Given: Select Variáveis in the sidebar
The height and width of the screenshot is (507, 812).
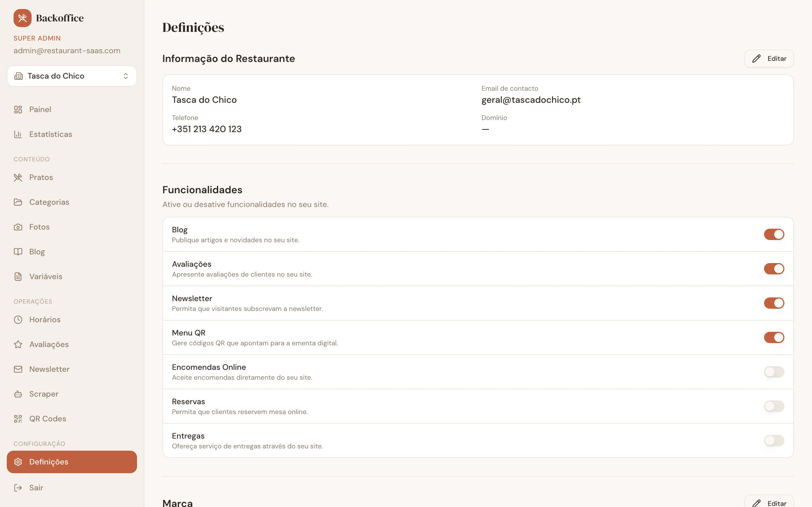Looking at the screenshot, I should click(x=46, y=276).
